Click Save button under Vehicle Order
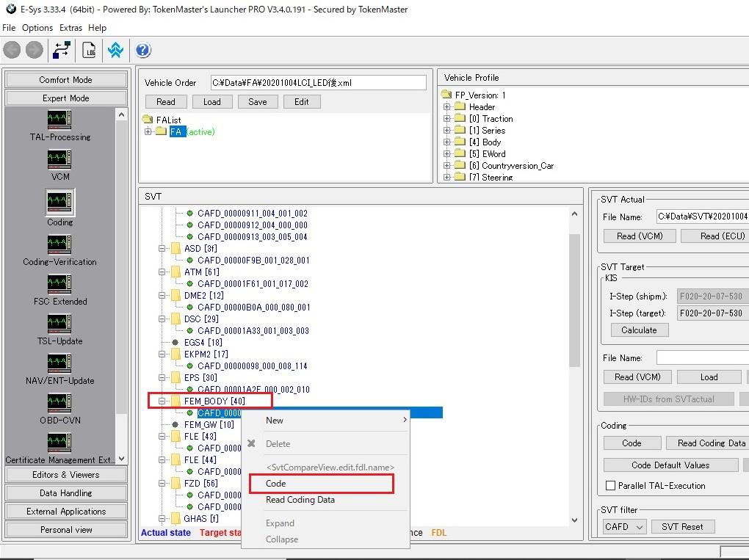Image resolution: width=749 pixels, height=560 pixels. click(258, 102)
